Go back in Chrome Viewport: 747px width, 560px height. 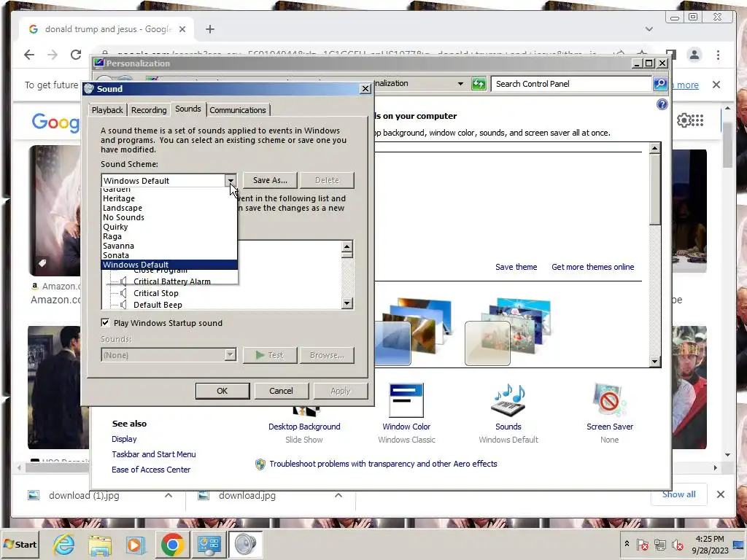pos(29,55)
